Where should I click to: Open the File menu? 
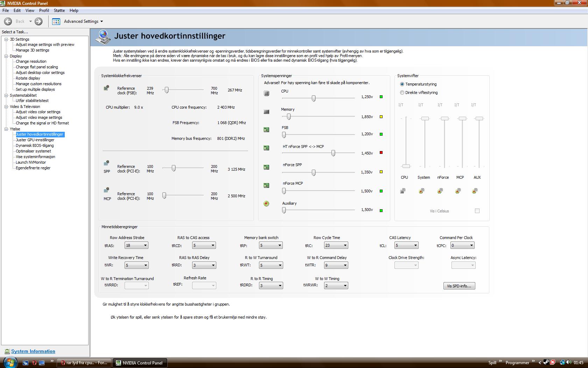coord(6,11)
